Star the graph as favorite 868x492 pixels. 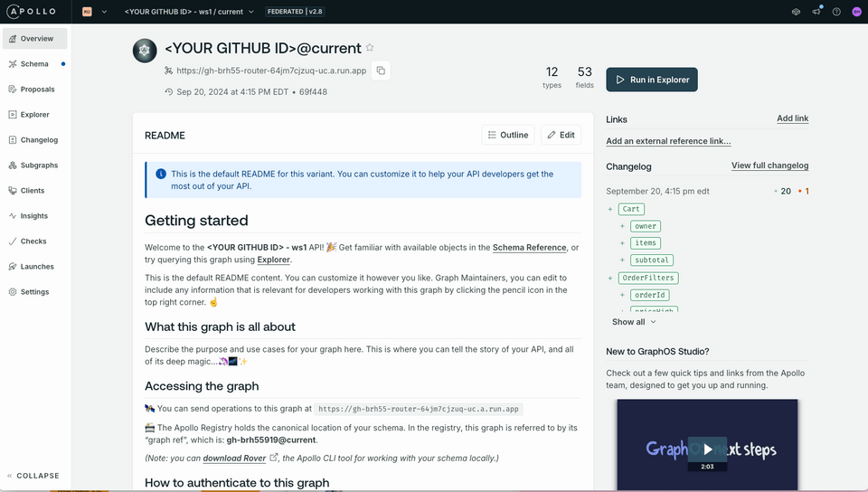[370, 48]
